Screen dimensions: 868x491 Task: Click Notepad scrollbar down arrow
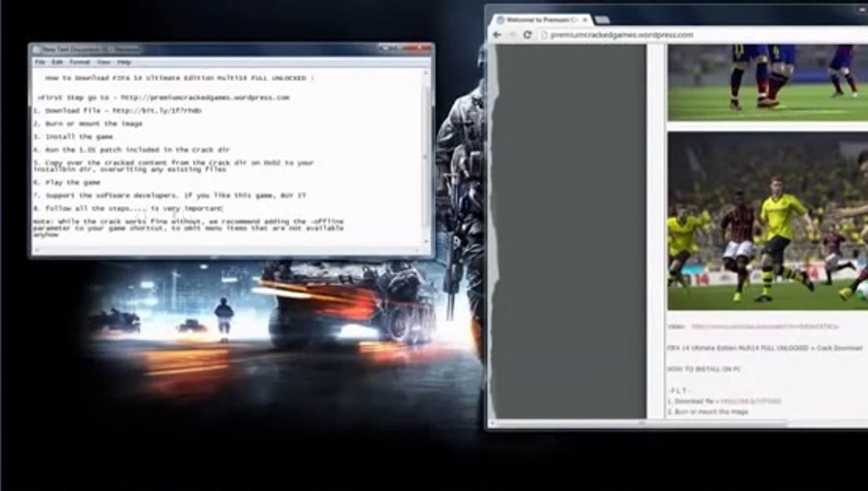pos(427,241)
